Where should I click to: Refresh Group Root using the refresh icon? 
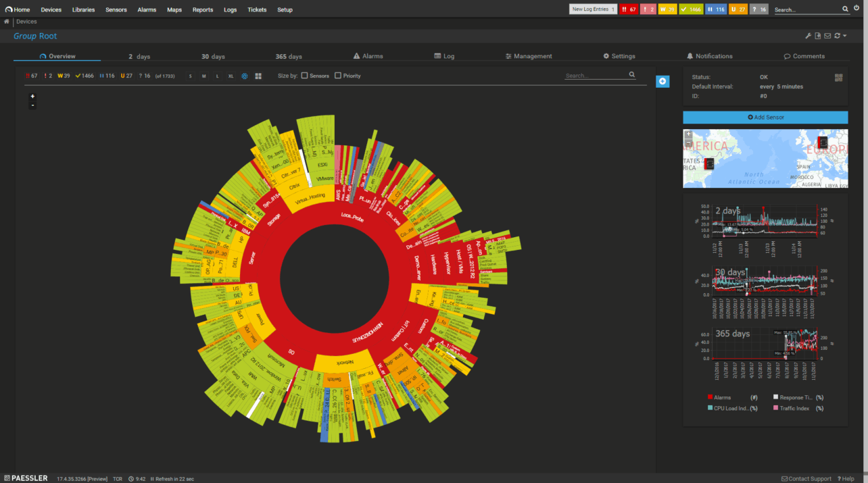837,35
